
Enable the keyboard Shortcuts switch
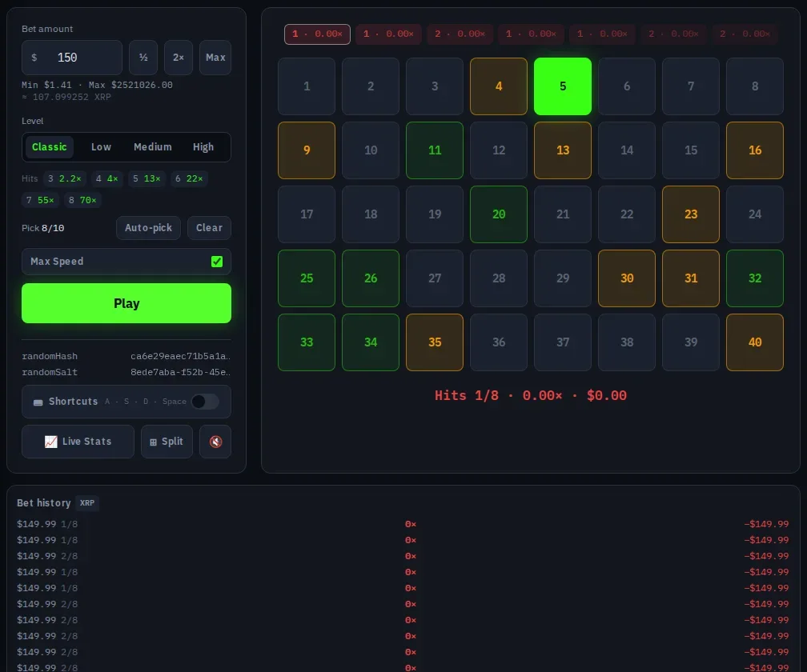point(205,402)
